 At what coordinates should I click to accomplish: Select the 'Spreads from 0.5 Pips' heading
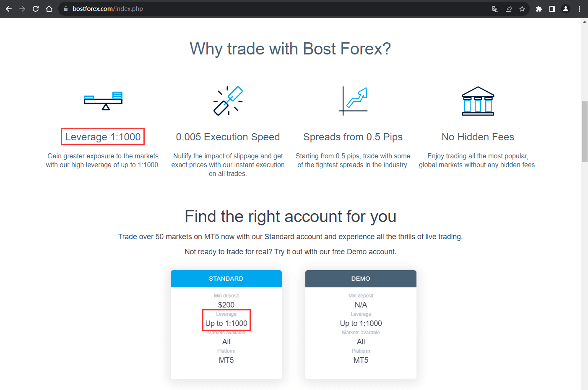tap(353, 137)
